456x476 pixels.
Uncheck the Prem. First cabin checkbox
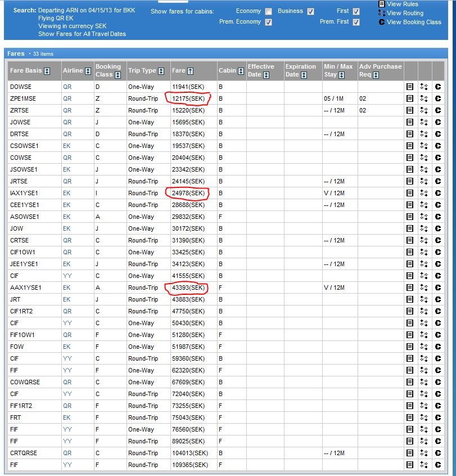tap(356, 22)
